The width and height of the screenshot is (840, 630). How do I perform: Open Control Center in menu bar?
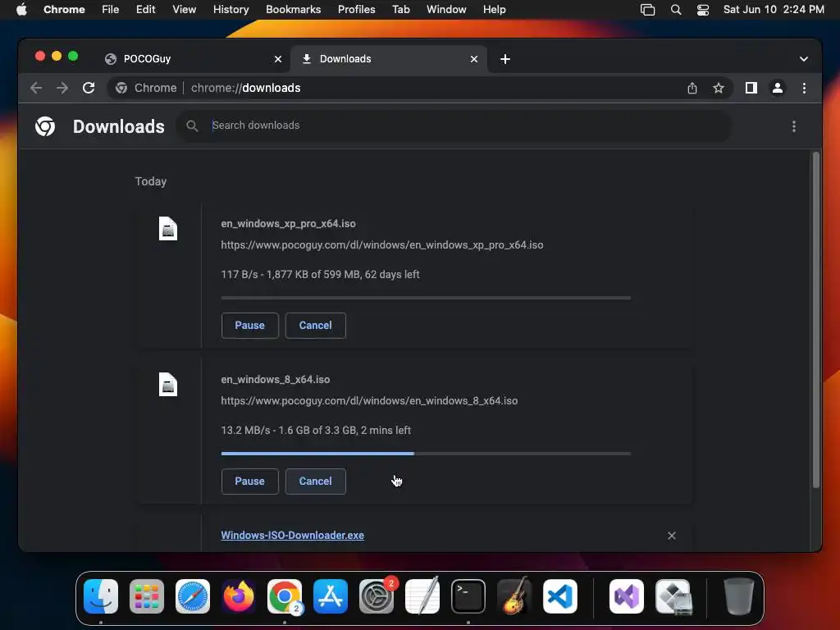click(x=703, y=10)
